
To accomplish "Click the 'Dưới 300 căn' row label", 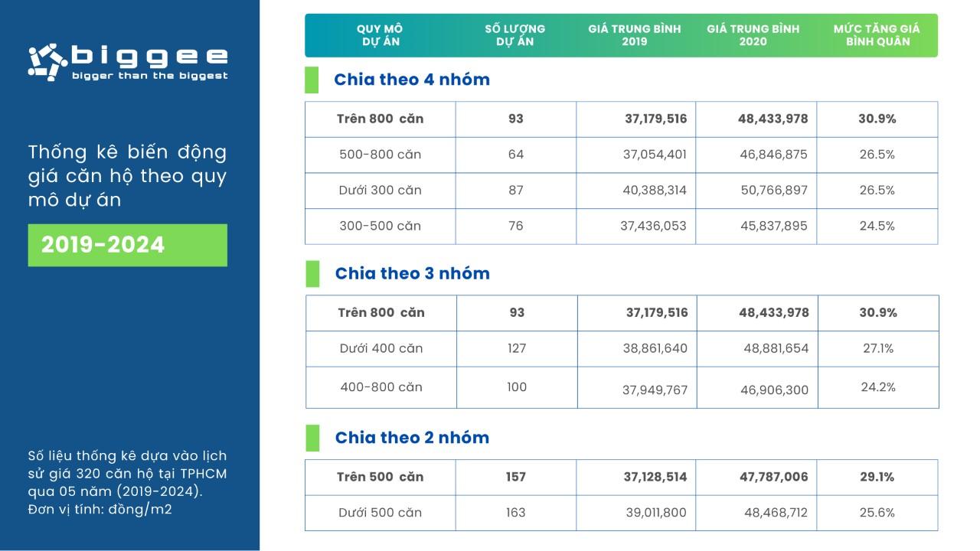I will pyautogui.click(x=380, y=191).
